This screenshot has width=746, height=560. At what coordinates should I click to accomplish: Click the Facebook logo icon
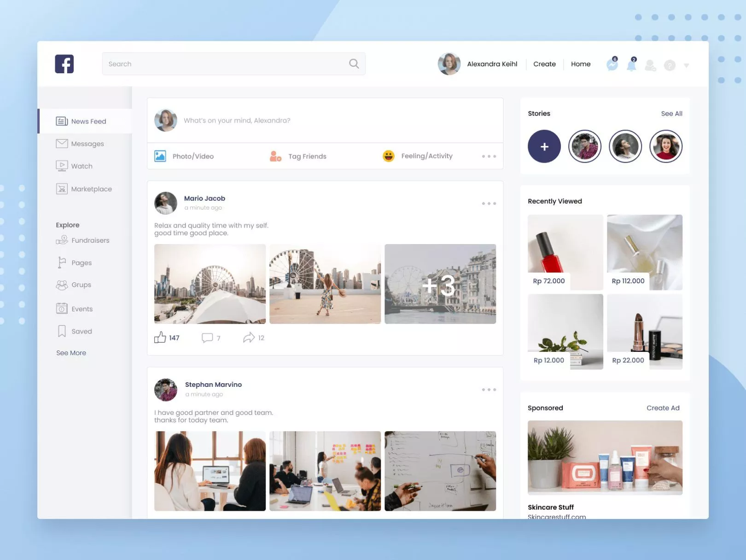point(64,64)
